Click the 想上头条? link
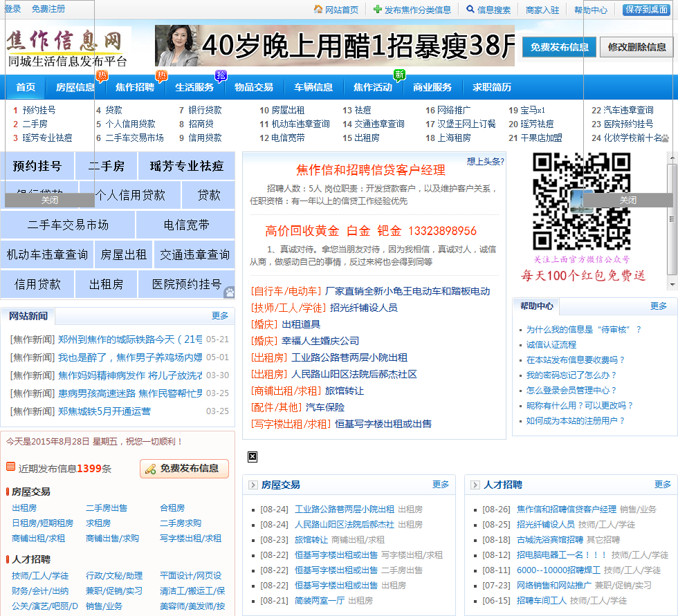This screenshot has width=678, height=616. click(486, 162)
